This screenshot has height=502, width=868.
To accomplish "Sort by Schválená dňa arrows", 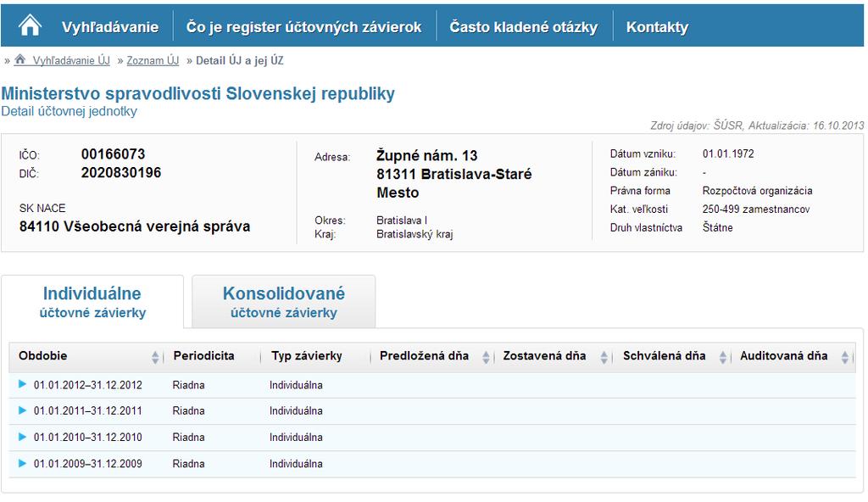I will tap(722, 357).
